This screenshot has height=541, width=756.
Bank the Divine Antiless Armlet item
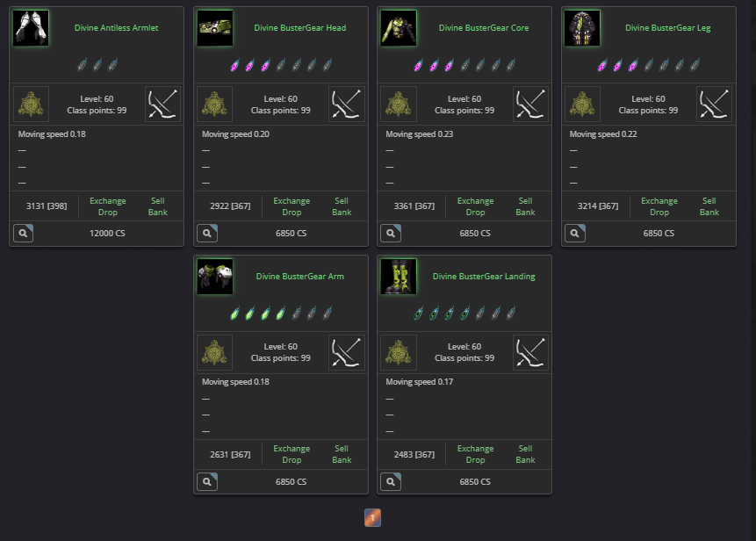point(158,213)
